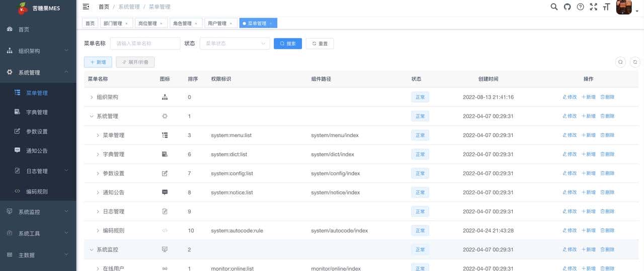Open the header search magnifier icon
The height and width of the screenshot is (271, 644).
point(554,7)
